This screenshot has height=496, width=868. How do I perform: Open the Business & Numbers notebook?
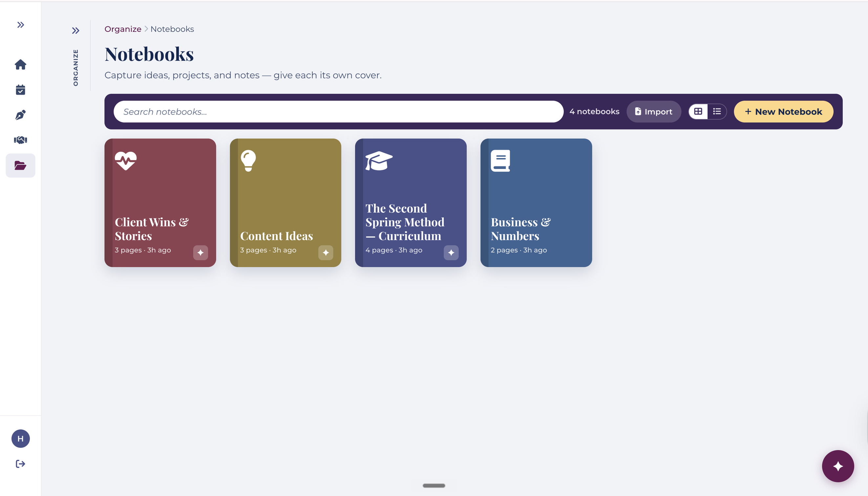tap(536, 203)
